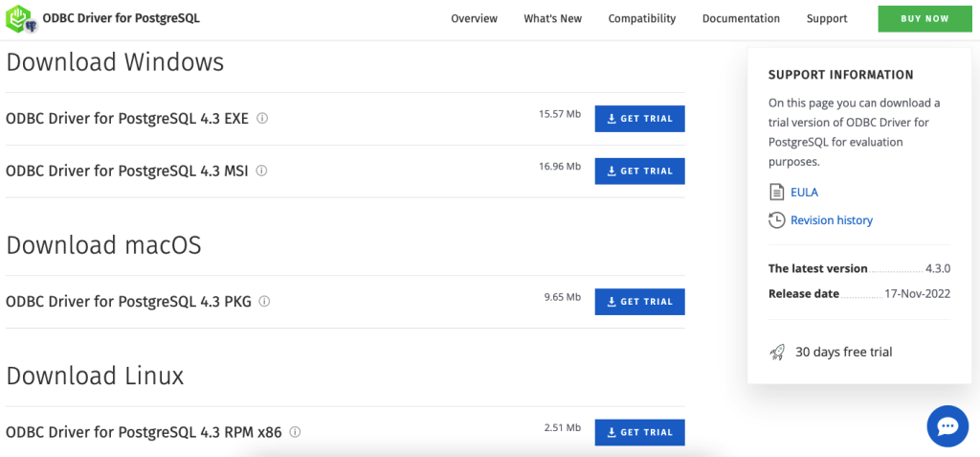Click the Revision history clock icon
Screen dimensions: 980x457
point(776,219)
